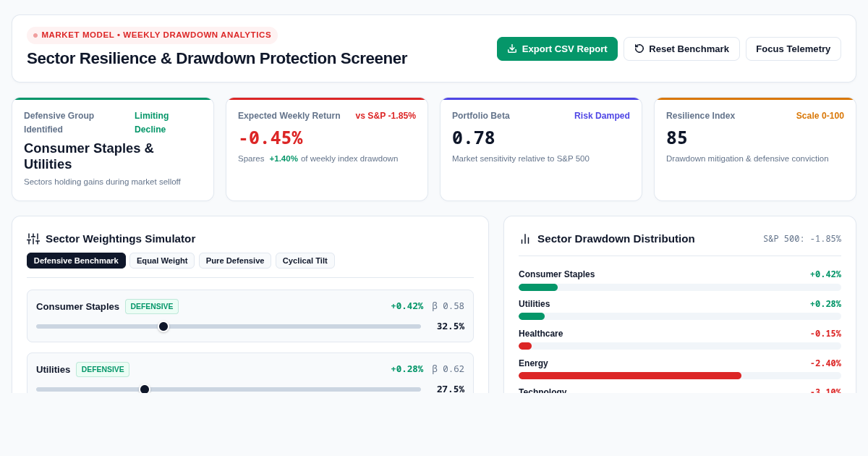Click the -0.45% weekly return value

[x=271, y=138]
